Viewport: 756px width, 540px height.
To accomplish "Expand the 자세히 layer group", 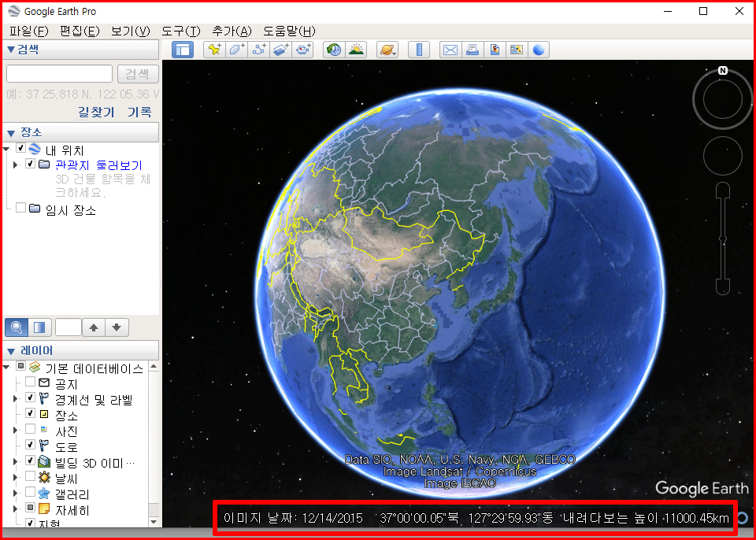I will (x=16, y=509).
